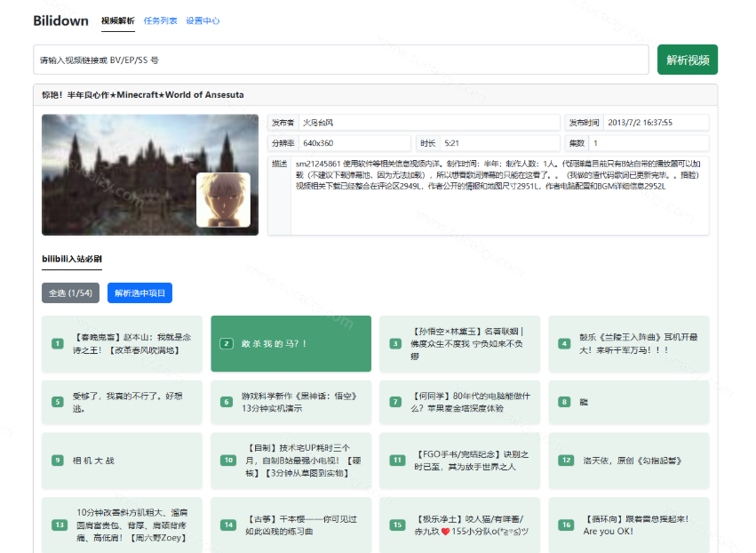756x553 pixels.
Task: Select card 16 循环向 Are you OK
Action: (x=629, y=525)
